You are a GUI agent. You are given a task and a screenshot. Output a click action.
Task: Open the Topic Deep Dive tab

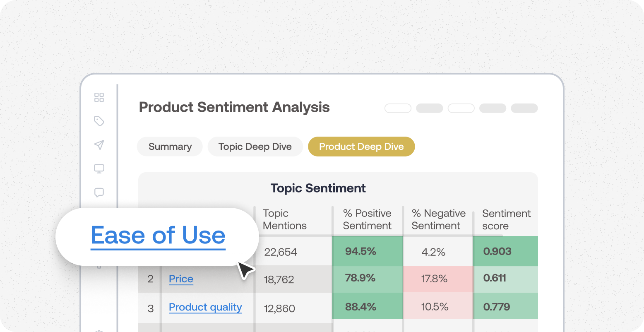255,147
